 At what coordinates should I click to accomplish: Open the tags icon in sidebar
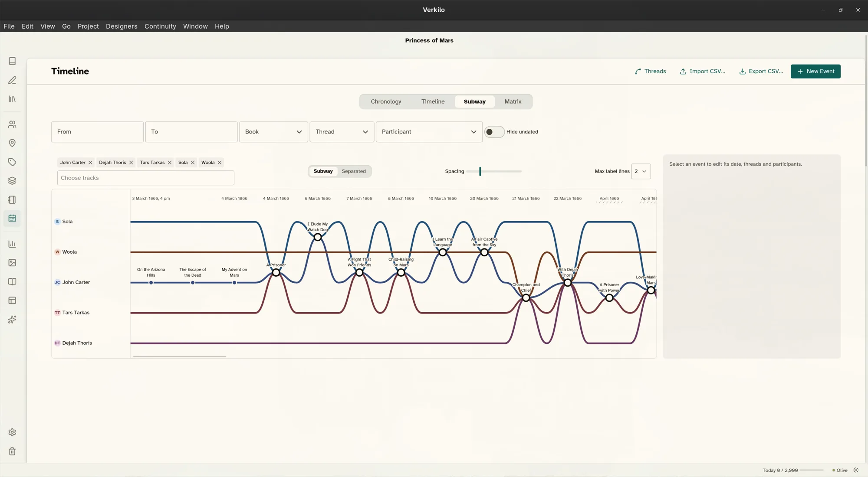point(12,162)
